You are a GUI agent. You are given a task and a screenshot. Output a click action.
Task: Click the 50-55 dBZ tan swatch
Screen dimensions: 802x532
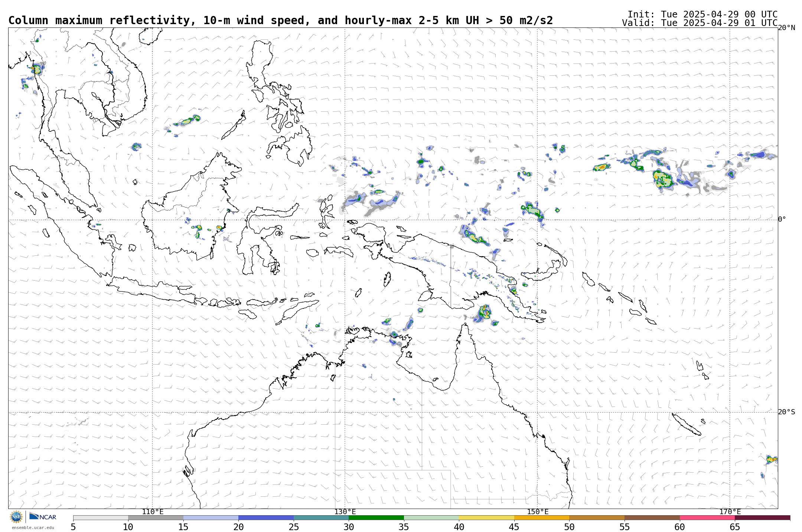click(x=597, y=518)
